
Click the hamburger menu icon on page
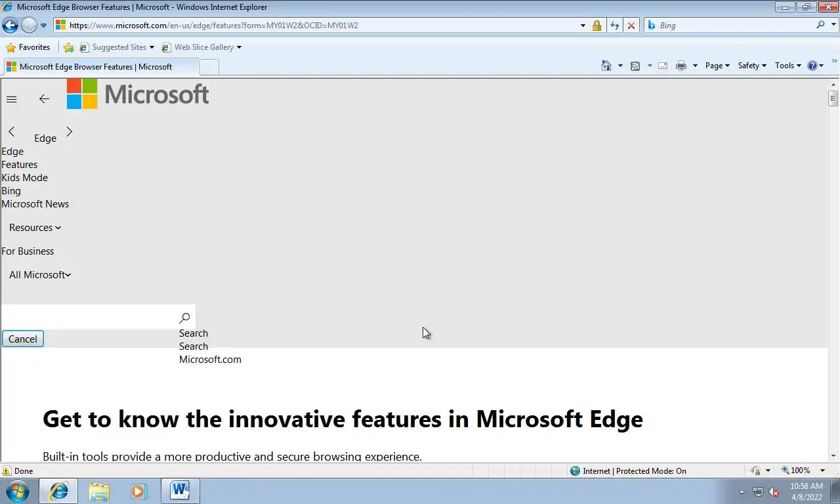[11, 99]
